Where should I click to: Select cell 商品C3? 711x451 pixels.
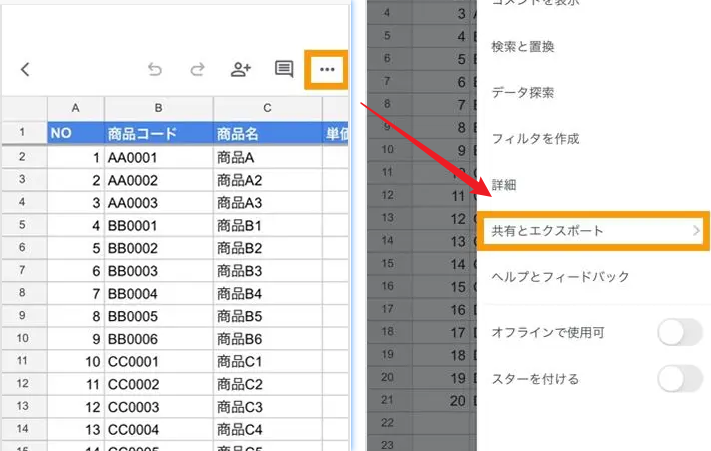pos(268,407)
